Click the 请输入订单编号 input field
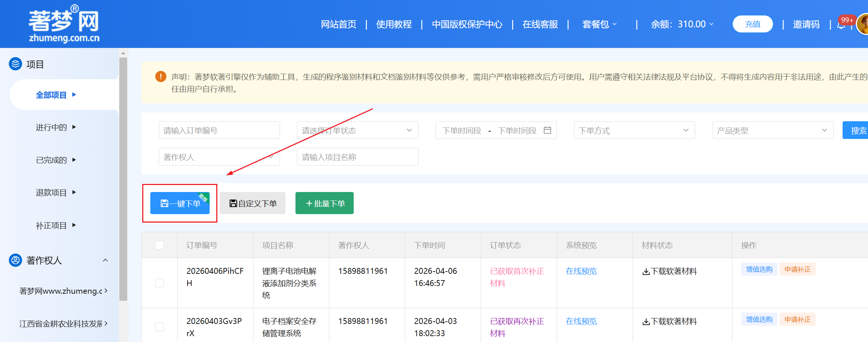The width and height of the screenshot is (868, 342). pos(219,130)
